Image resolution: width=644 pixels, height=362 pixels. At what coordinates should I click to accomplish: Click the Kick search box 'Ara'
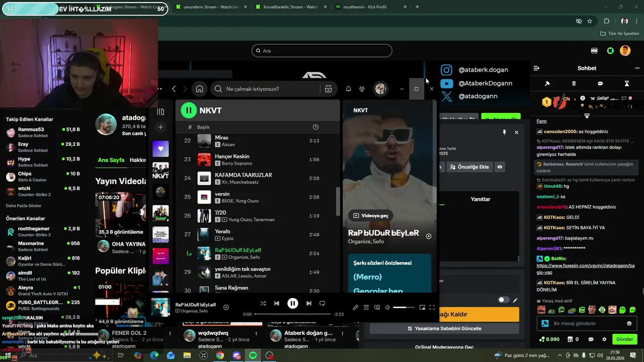point(322,51)
